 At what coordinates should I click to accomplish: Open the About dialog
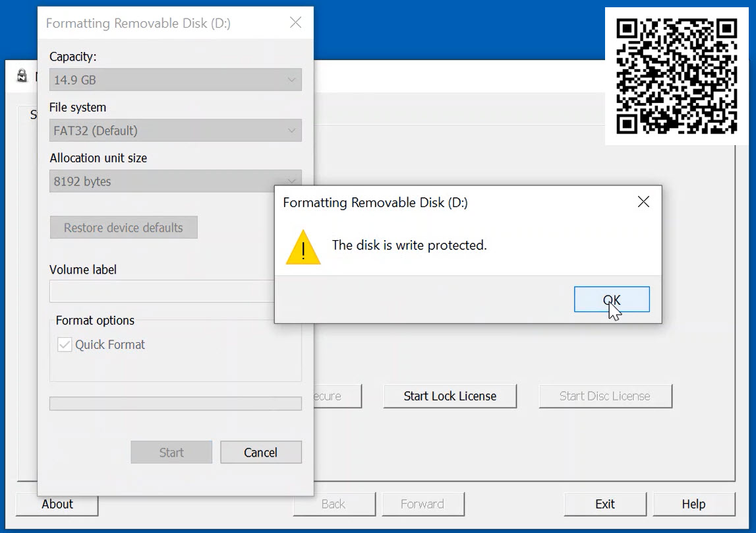pyautogui.click(x=57, y=503)
